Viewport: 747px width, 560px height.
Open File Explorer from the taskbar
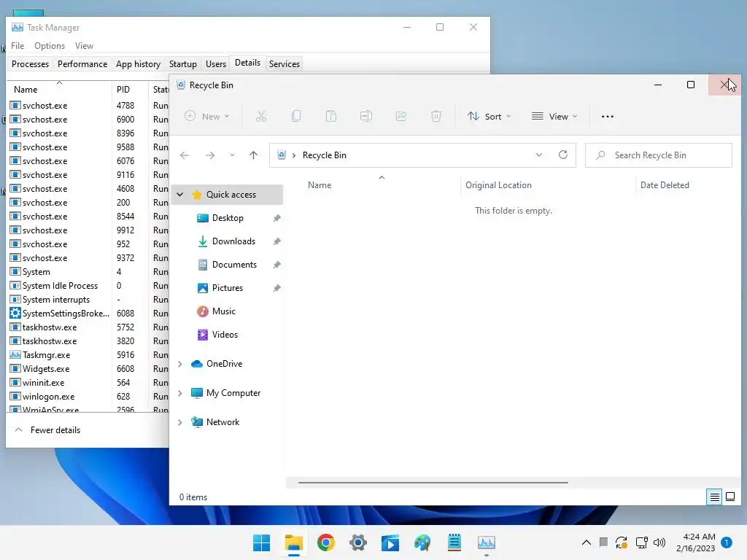point(294,542)
